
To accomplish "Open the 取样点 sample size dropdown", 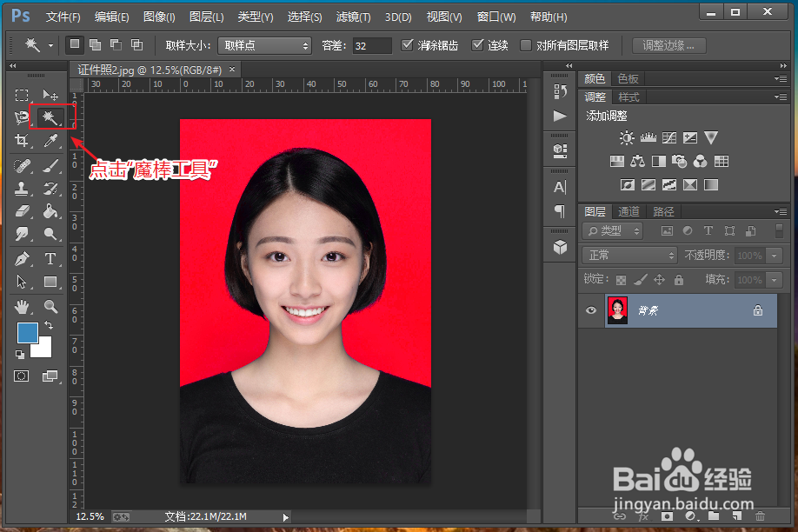I will tap(264, 45).
